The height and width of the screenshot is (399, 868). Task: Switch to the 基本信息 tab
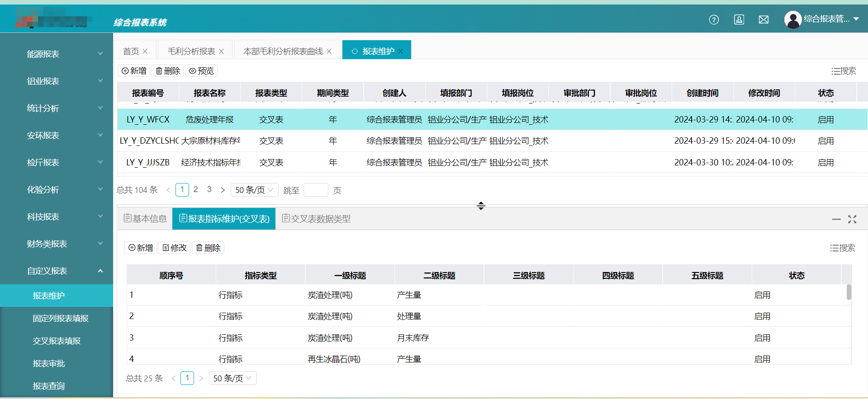tap(145, 219)
